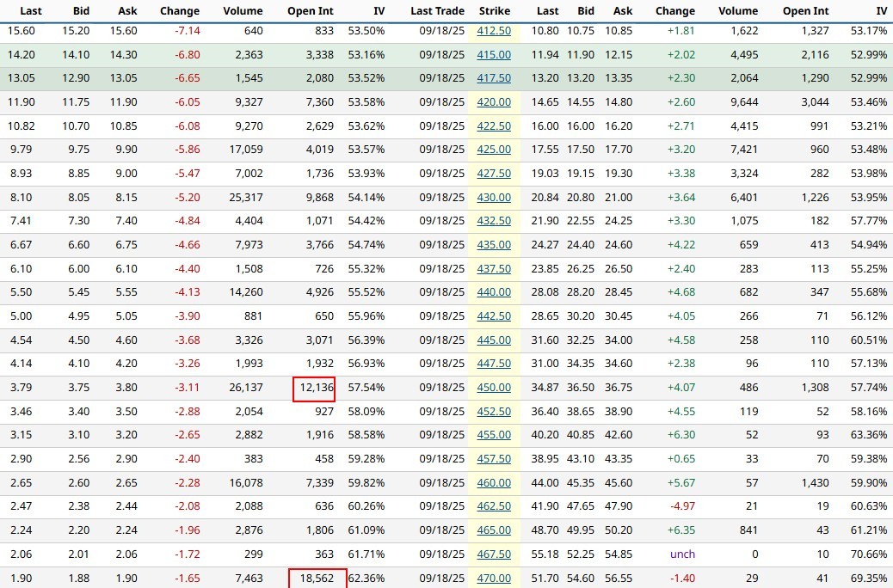The width and height of the screenshot is (893, 588).
Task: Select the 440.00 strike price
Action: click(494, 292)
